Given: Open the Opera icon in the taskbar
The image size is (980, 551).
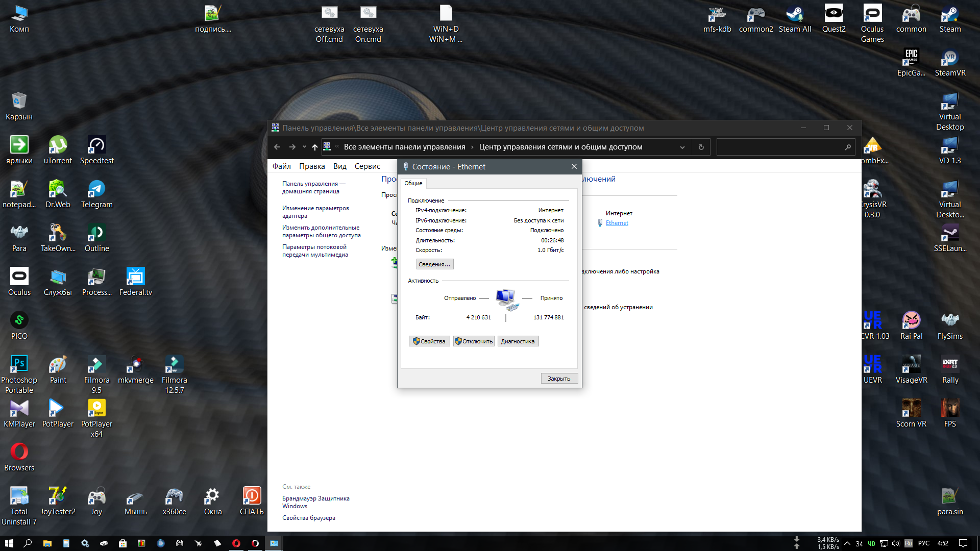Looking at the screenshot, I should [x=236, y=543].
